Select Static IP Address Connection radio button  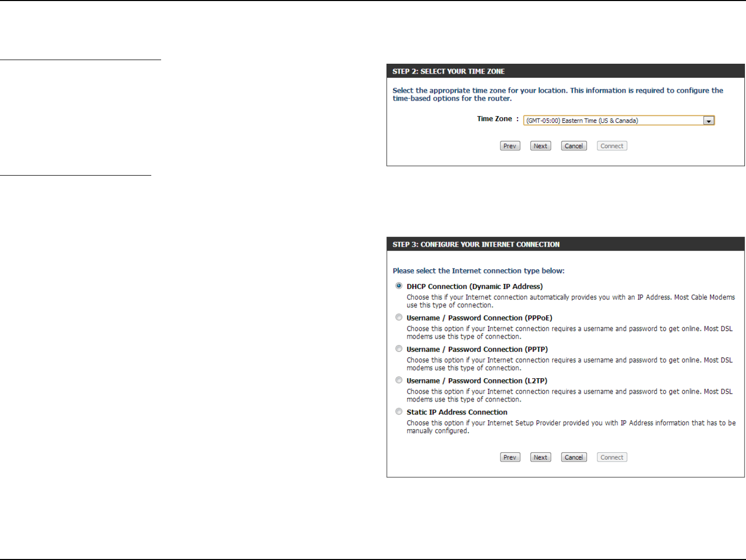tap(399, 412)
